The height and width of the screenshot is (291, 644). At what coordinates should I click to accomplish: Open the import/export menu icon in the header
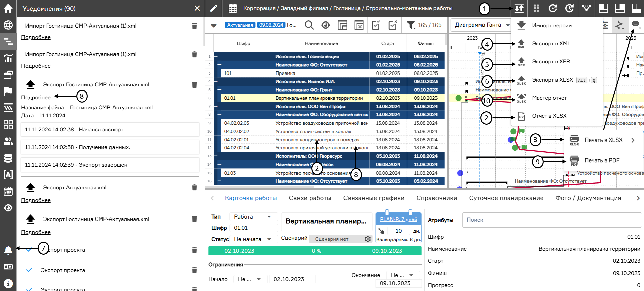click(519, 8)
